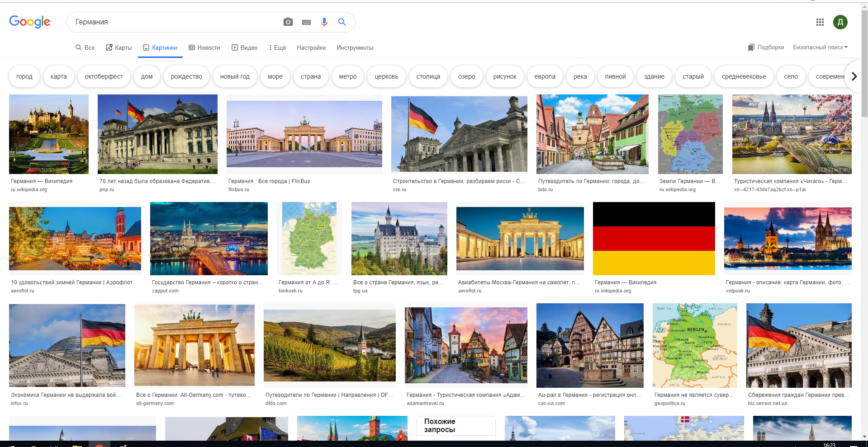868x447 pixels.
Task: Open Cologne cathedral image from votpusk.ru
Action: coord(788,239)
